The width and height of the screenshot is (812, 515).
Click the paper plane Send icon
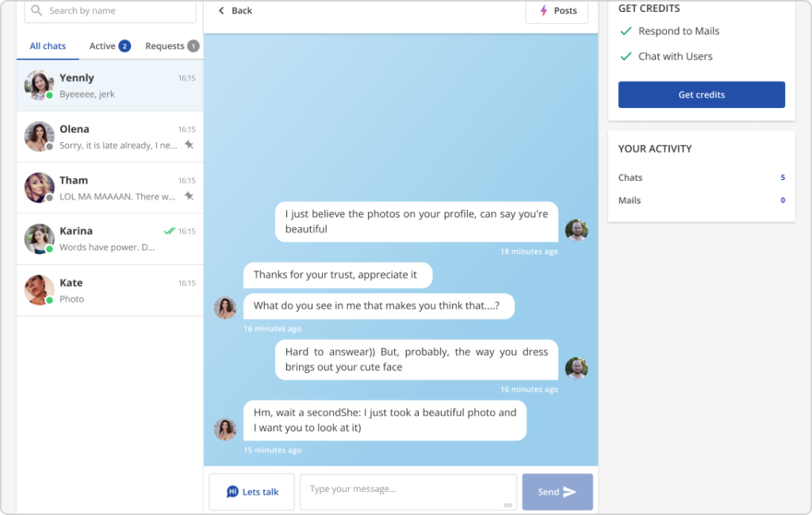pyautogui.click(x=569, y=492)
